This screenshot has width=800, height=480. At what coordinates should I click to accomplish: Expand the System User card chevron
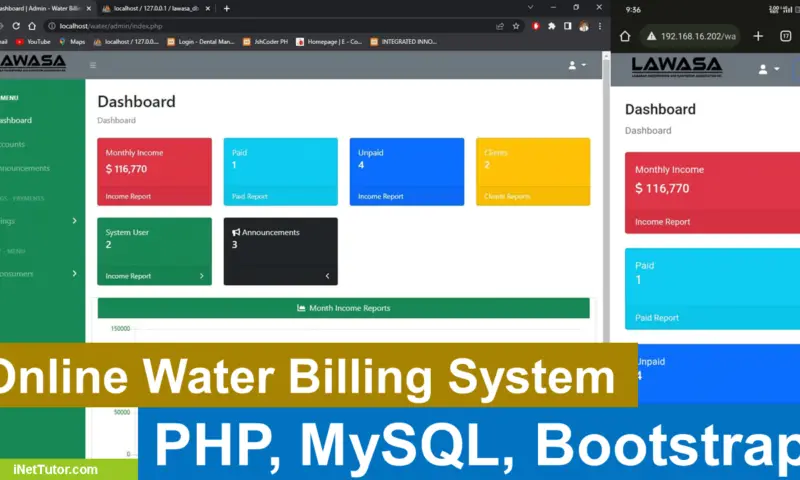click(200, 276)
